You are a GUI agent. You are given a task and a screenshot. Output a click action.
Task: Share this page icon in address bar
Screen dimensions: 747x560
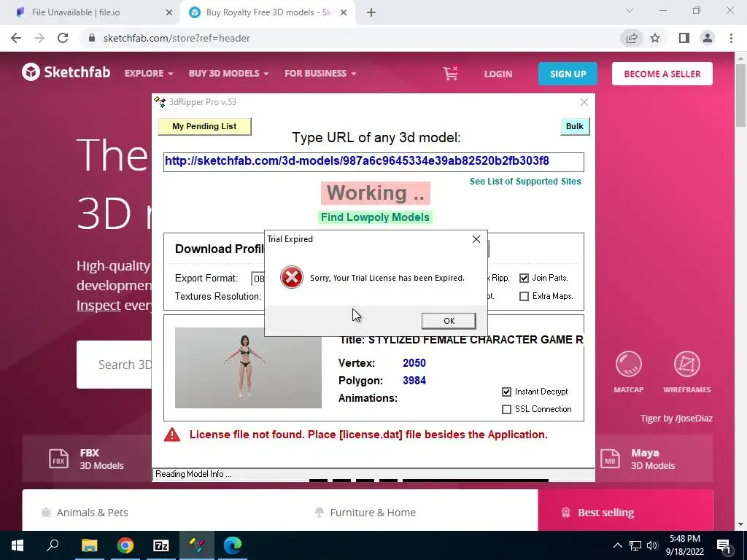click(632, 38)
